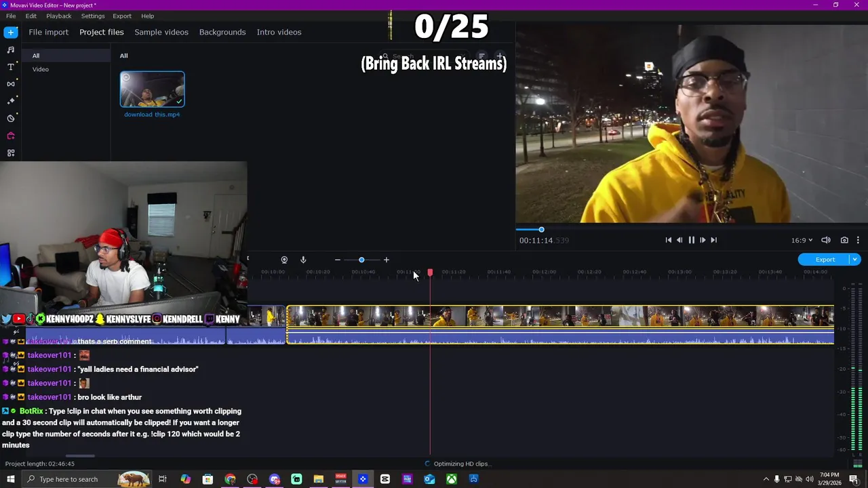Image resolution: width=868 pixels, height=488 pixels.
Task: Click the timecode display 00:11:14
Action: 544,240
